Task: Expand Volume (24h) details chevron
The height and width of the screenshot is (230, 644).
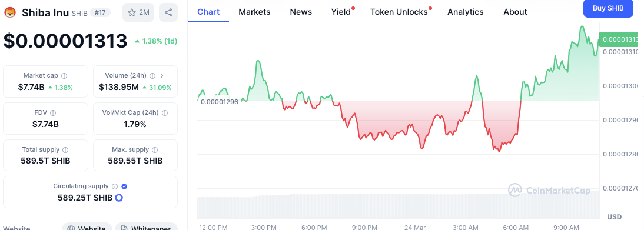Action: click(162, 75)
